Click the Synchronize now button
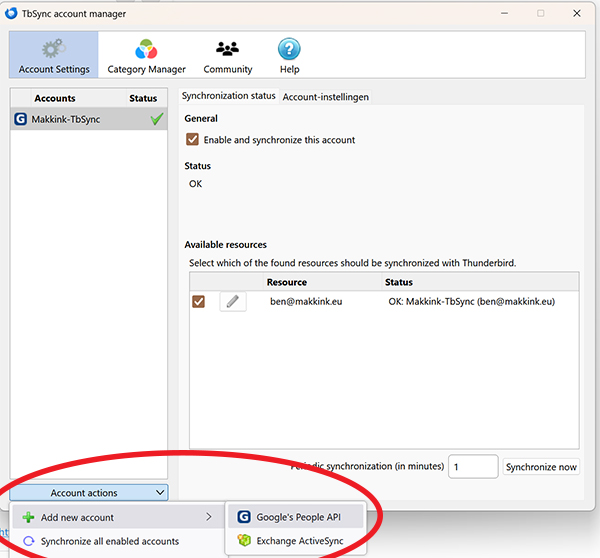Image resolution: width=600 pixels, height=558 pixels. click(x=541, y=467)
